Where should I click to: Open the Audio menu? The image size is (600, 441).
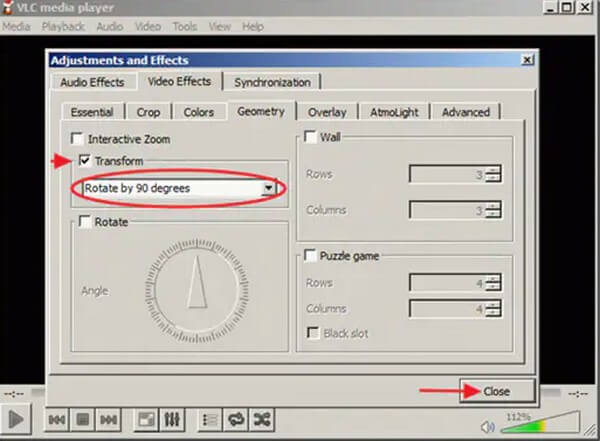point(110,26)
